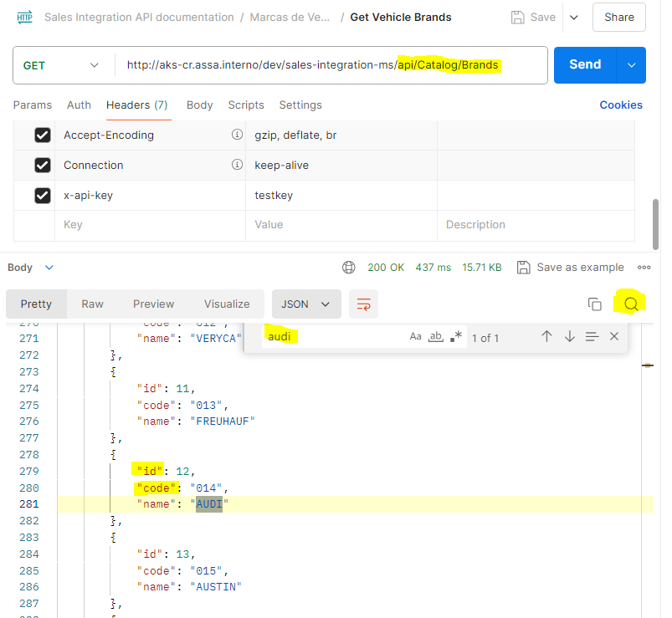Click the search box containing audi
672x618 pixels.
(334, 337)
